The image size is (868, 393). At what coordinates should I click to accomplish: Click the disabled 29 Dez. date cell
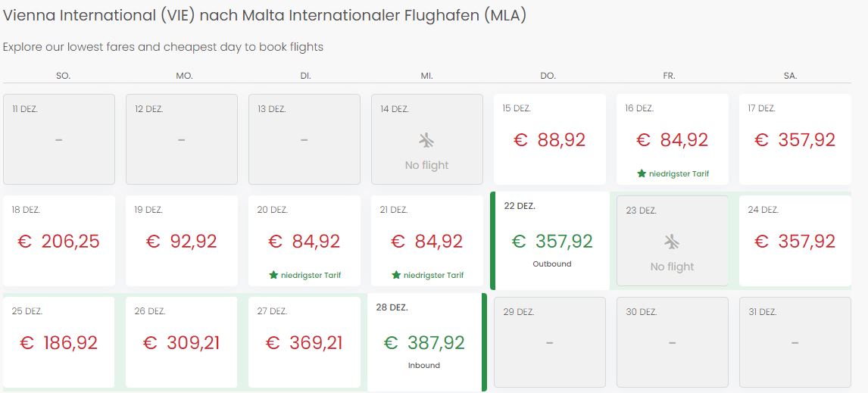[550, 342]
